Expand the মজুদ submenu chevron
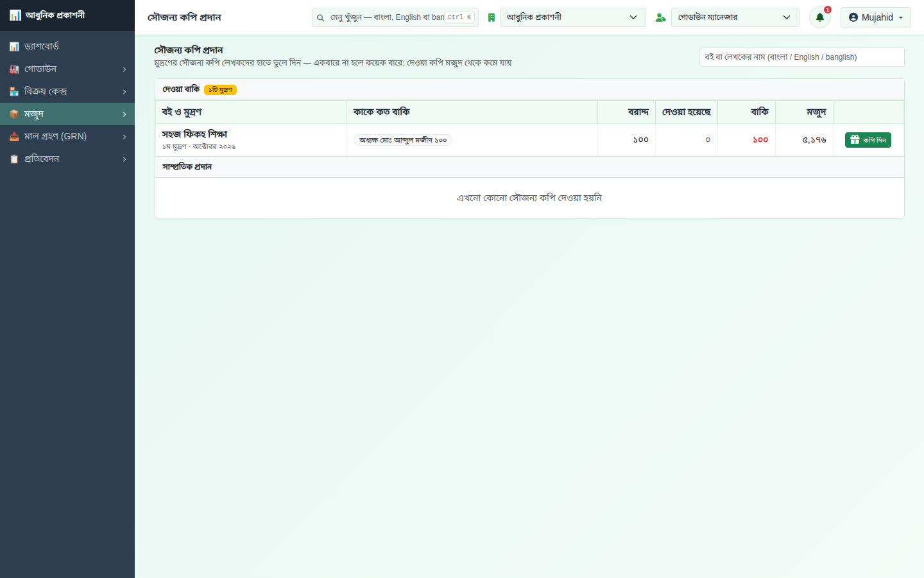The height and width of the screenshot is (578, 924). pos(124,114)
